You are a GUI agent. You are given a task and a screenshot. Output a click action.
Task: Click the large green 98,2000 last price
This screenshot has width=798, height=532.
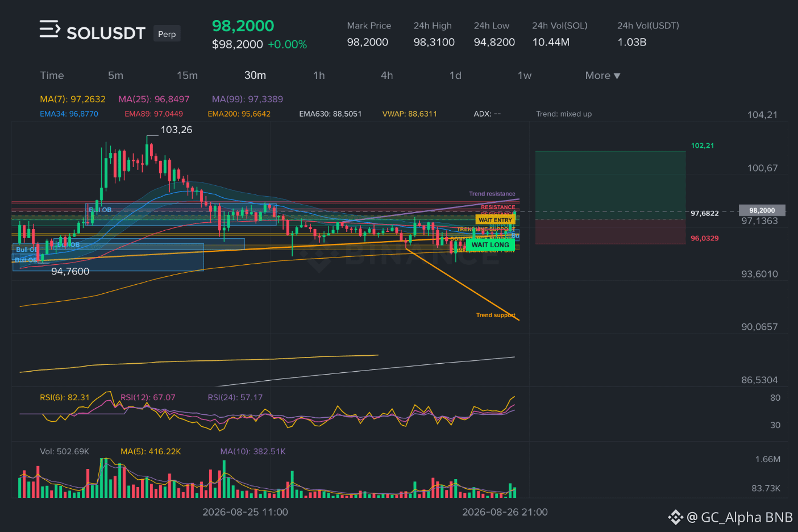tap(243, 26)
